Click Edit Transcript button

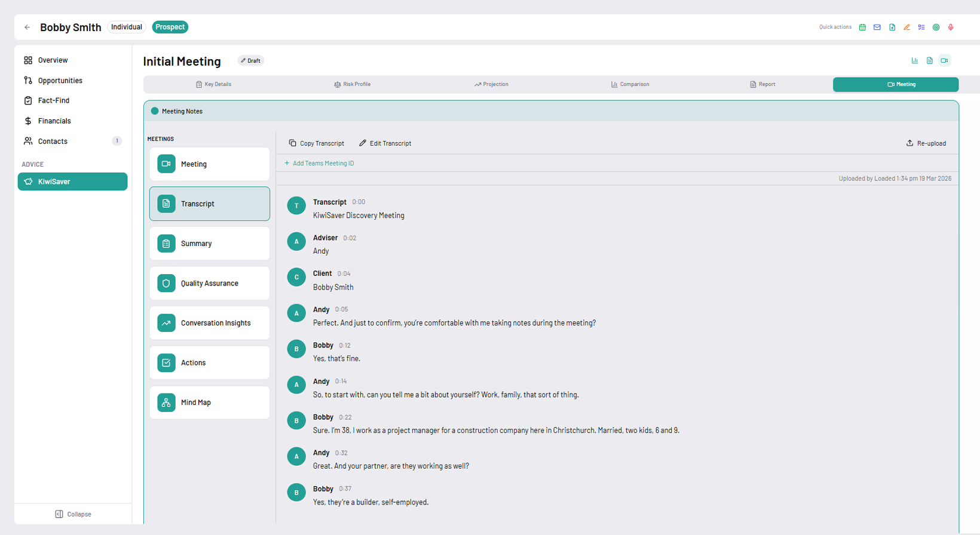(x=385, y=143)
